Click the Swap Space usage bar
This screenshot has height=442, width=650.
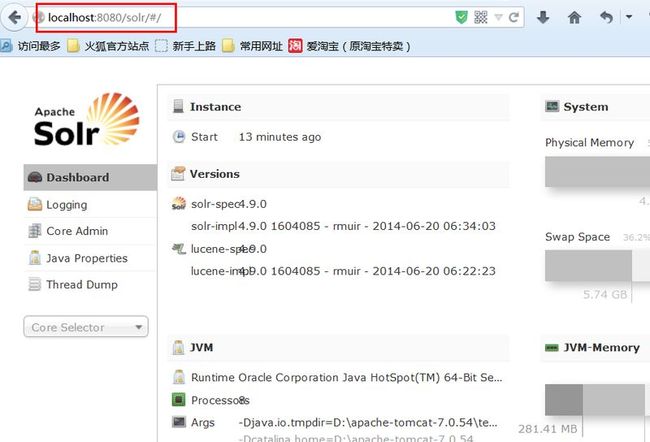coord(597,265)
